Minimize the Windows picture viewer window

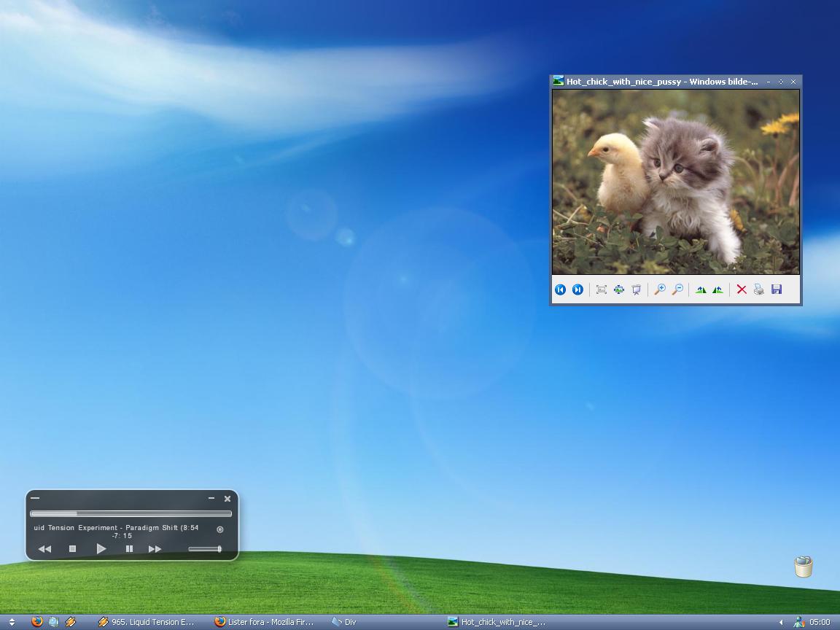pos(769,82)
